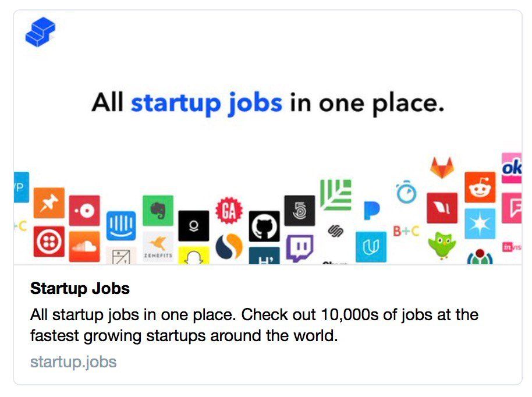Open the startup.jobs domain link
The width and height of the screenshot is (532, 397).
tap(73, 361)
